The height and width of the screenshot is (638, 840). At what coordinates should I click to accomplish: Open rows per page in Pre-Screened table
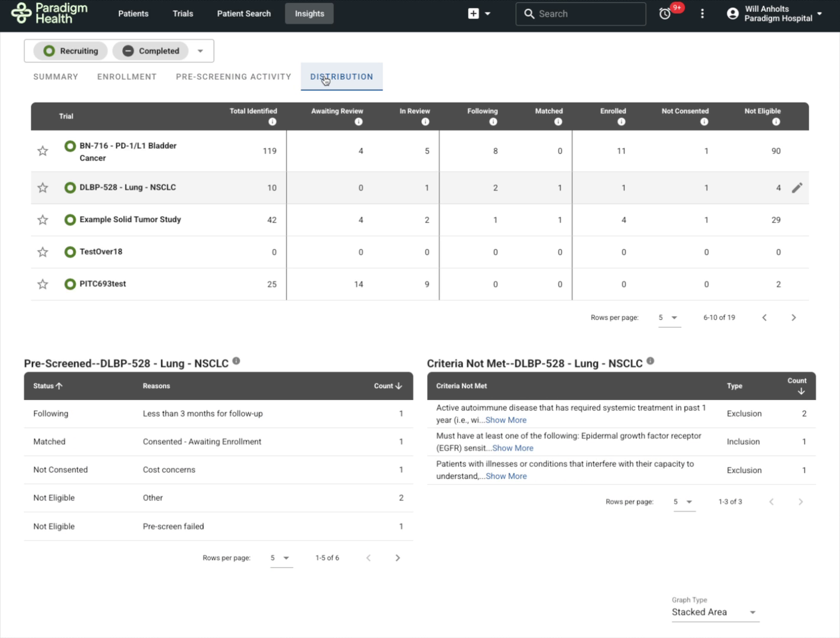[x=281, y=558]
